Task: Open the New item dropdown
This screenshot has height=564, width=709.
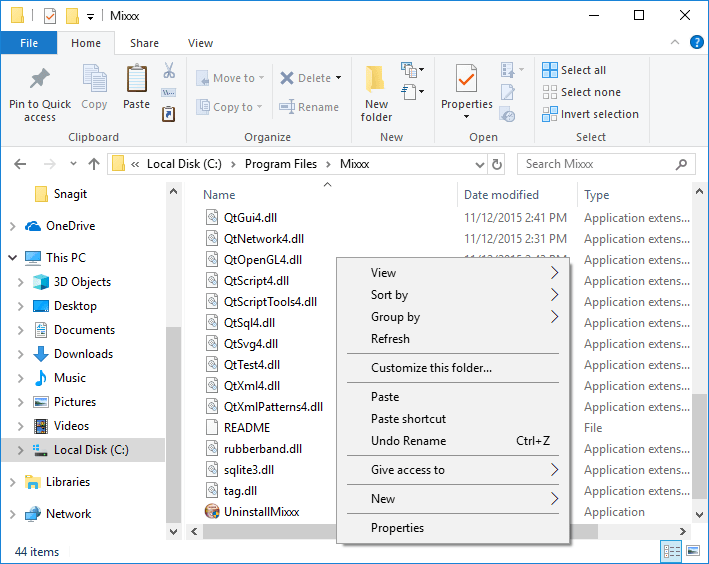Action: point(412,70)
